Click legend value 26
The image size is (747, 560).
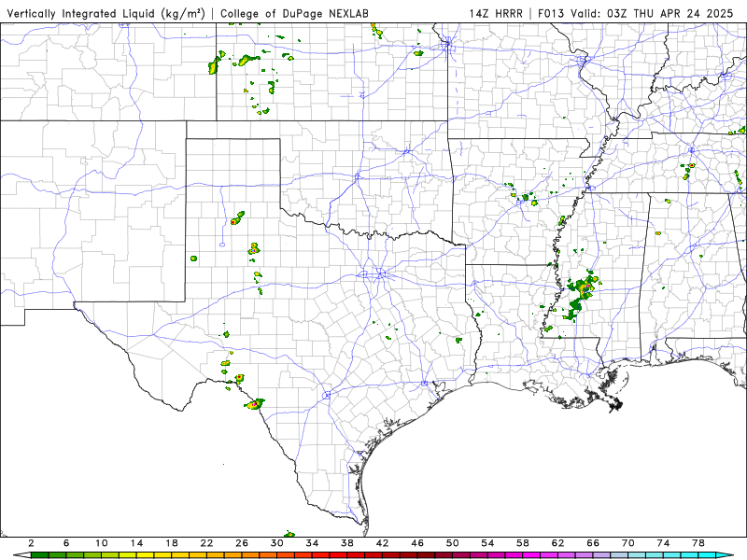(242, 543)
